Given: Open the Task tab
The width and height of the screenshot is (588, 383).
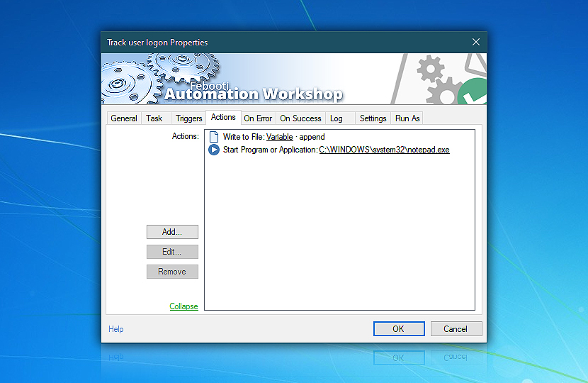Looking at the screenshot, I should 154,118.
